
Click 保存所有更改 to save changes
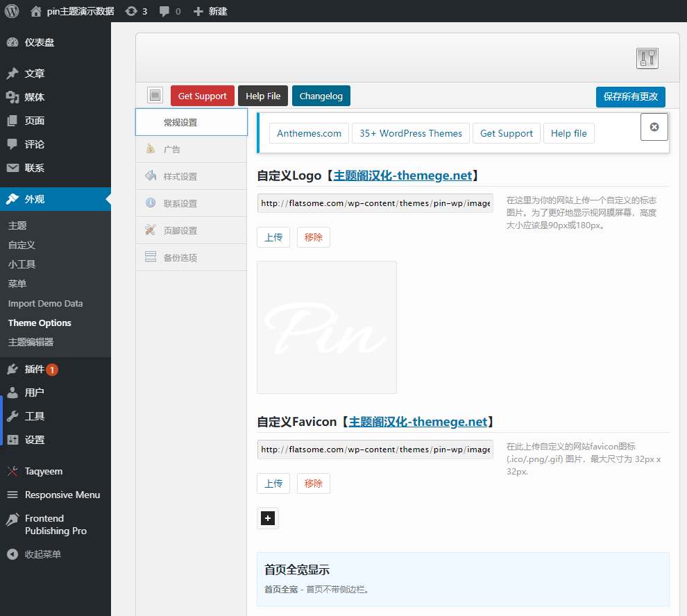(631, 97)
